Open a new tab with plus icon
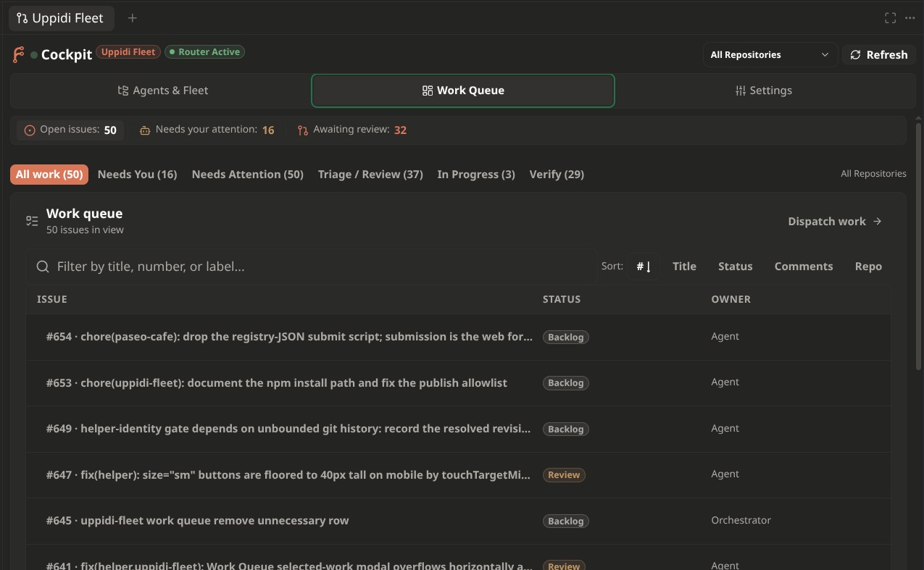Image resolution: width=924 pixels, height=570 pixels. click(132, 18)
